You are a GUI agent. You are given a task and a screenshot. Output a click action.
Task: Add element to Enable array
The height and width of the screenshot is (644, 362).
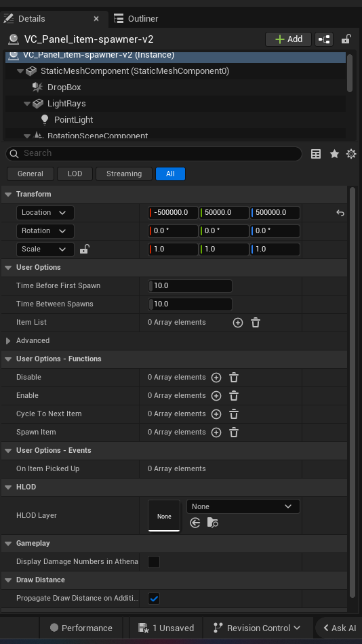coord(216,396)
